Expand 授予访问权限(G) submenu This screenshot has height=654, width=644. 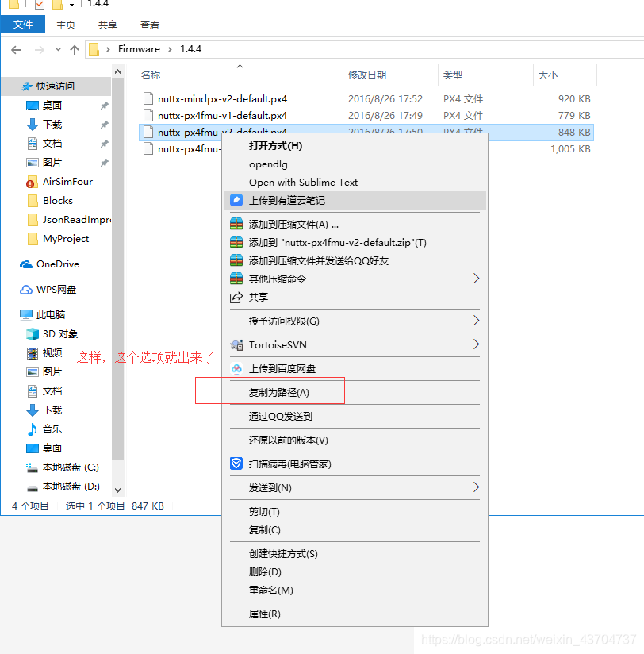355,321
